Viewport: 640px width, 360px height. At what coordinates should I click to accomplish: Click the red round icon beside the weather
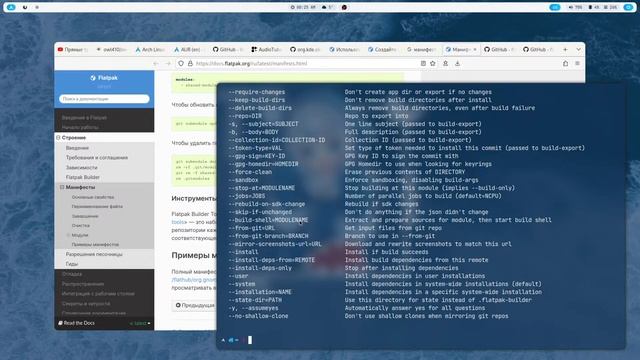[344, 7]
